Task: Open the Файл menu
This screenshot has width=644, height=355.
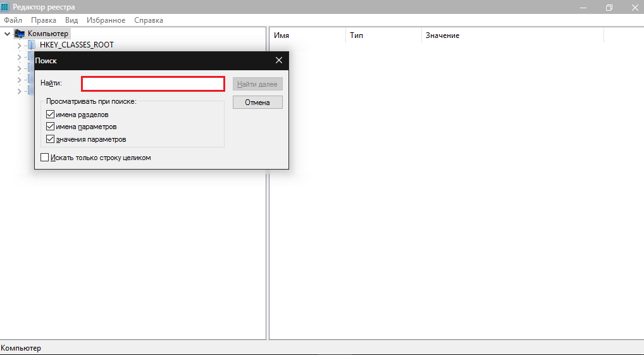Action: 13,20
